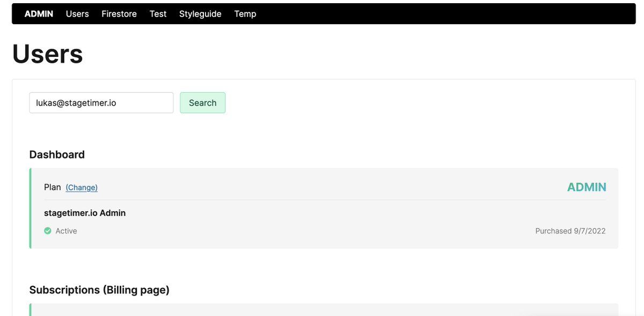Navigate to Styleguide
The height and width of the screenshot is (316, 644).
(x=200, y=14)
